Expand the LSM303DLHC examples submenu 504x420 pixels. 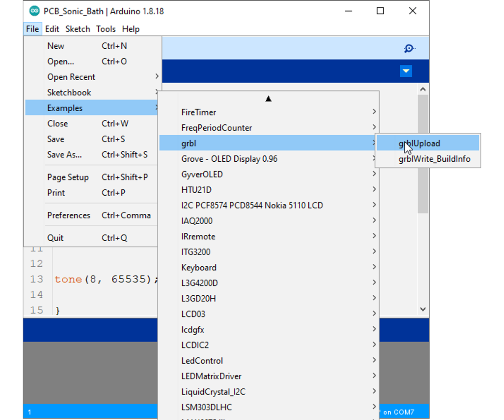pyautogui.click(x=269, y=408)
